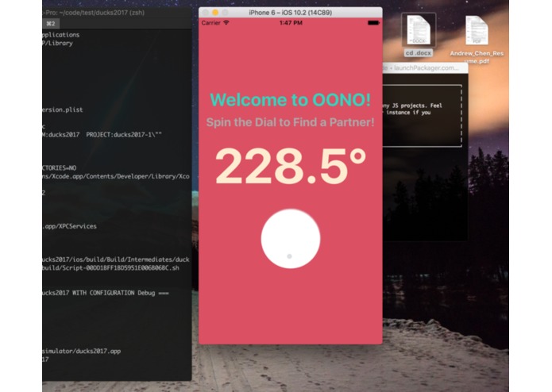Click 'PROJECT:ducks2017-1' text in terminal

point(124,135)
